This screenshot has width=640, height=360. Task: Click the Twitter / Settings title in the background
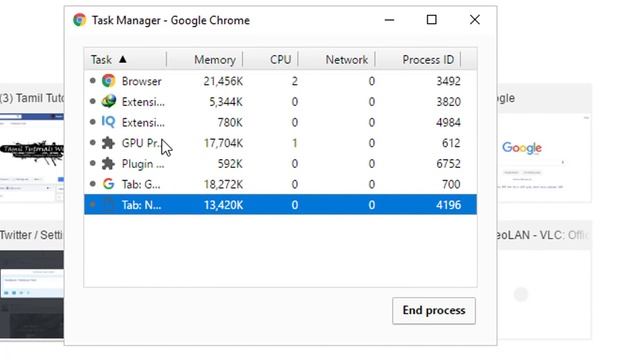pyautogui.click(x=31, y=235)
